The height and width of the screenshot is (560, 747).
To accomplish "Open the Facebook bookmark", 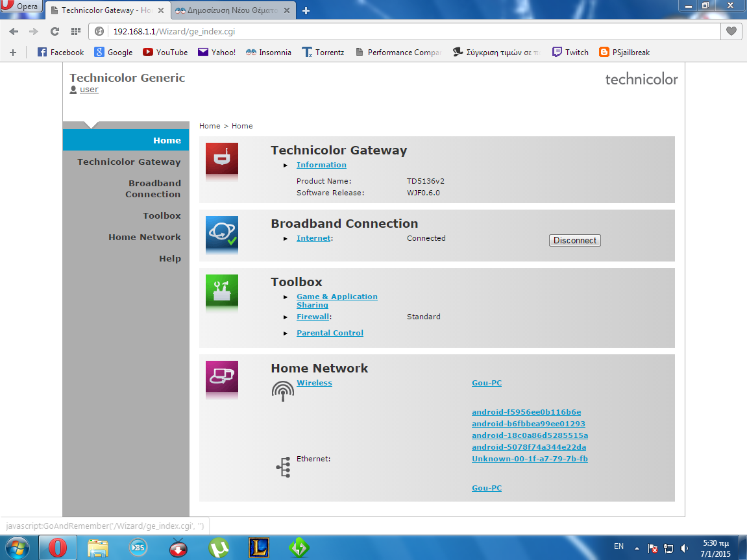I will pos(60,53).
